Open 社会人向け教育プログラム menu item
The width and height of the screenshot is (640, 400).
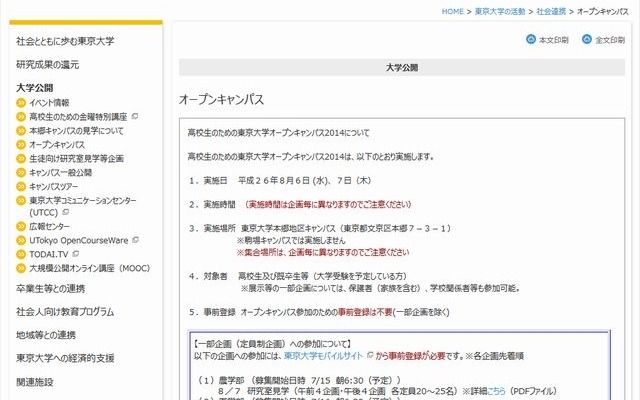click(x=65, y=312)
